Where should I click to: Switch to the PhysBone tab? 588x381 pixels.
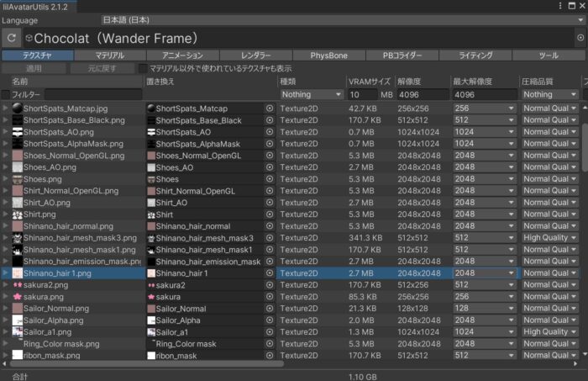tap(328, 55)
